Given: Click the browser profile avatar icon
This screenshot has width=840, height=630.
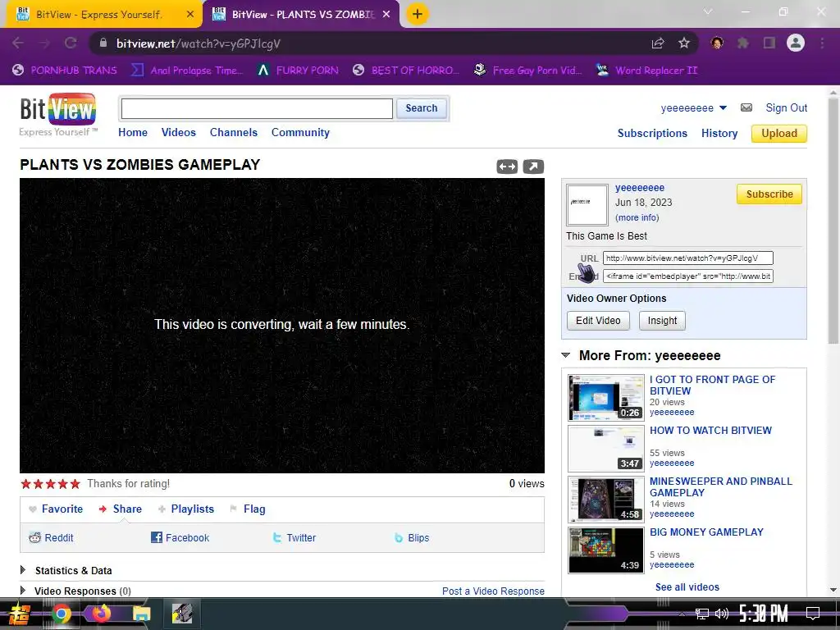Looking at the screenshot, I should [x=796, y=43].
